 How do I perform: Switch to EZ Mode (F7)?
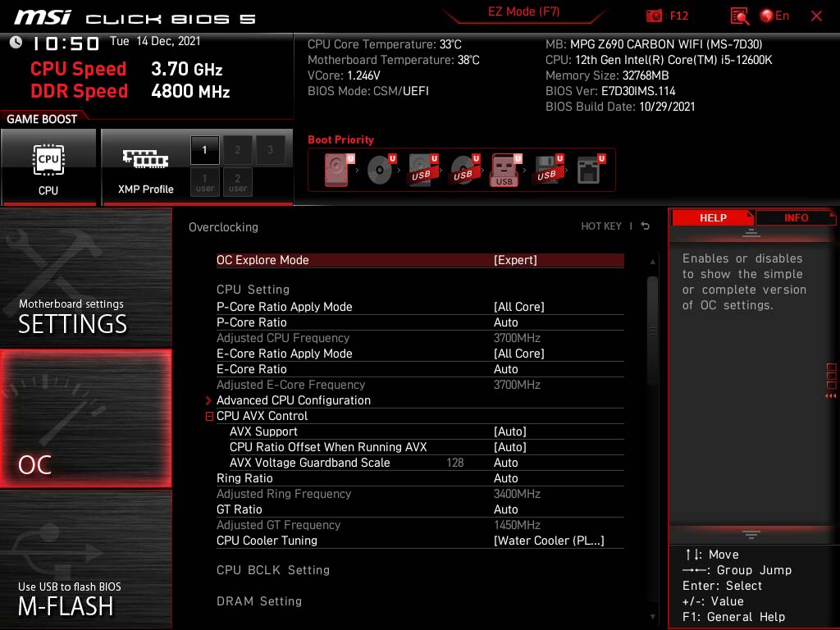point(523,11)
